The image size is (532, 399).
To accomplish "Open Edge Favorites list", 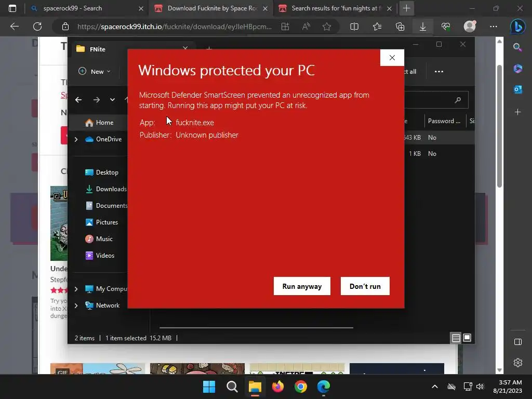I will (377, 26).
